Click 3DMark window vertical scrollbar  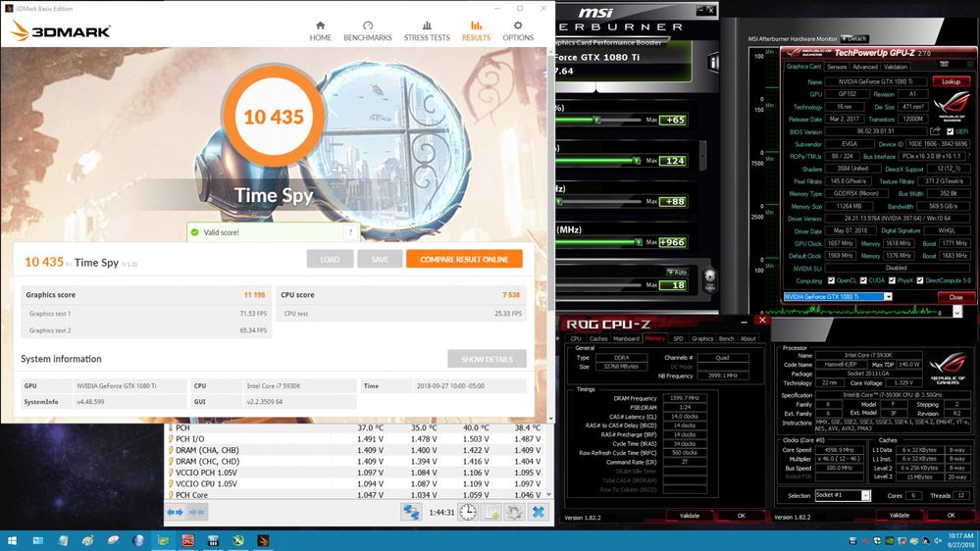(x=550, y=181)
